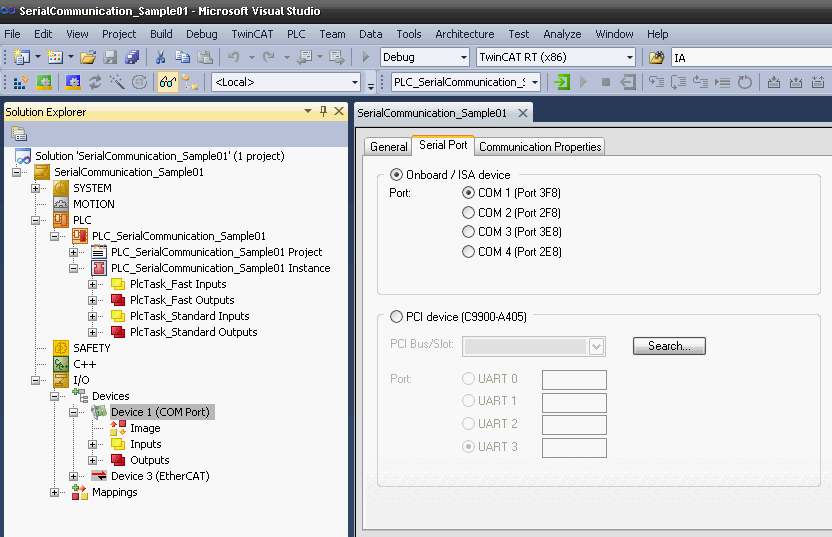This screenshot has height=537, width=832.
Task: Select the UART 1 radio button
Action: 469,401
